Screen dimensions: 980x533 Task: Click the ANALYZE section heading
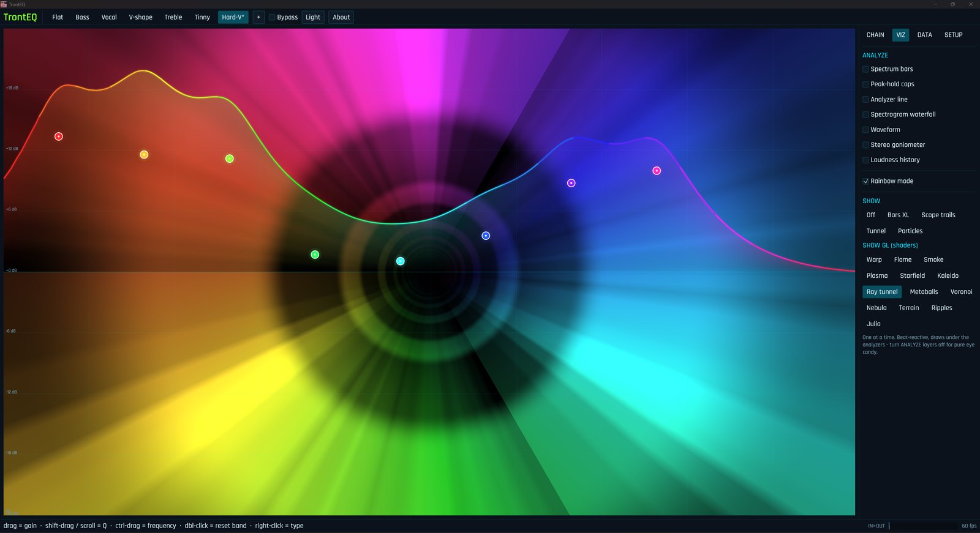[875, 55]
